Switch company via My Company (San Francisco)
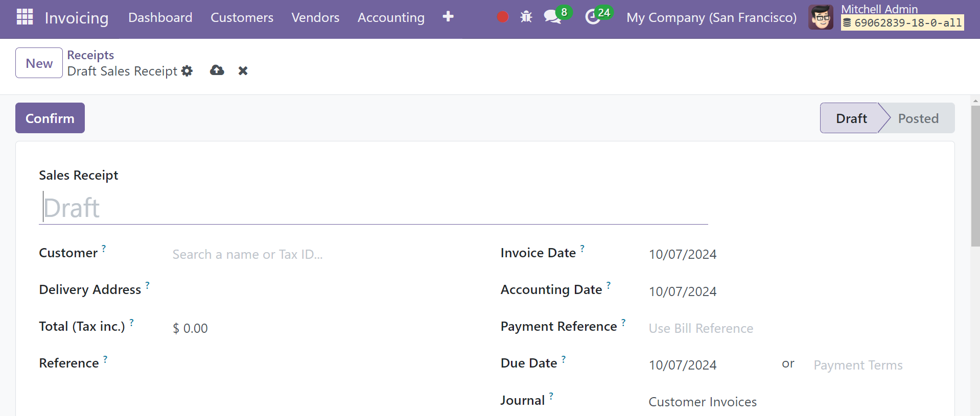The height and width of the screenshot is (416, 980). click(x=711, y=17)
